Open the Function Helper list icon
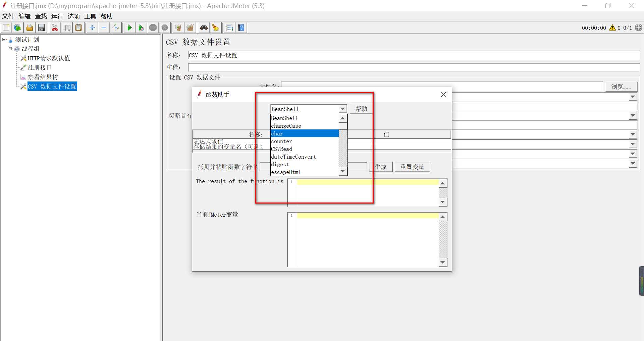 click(x=229, y=27)
